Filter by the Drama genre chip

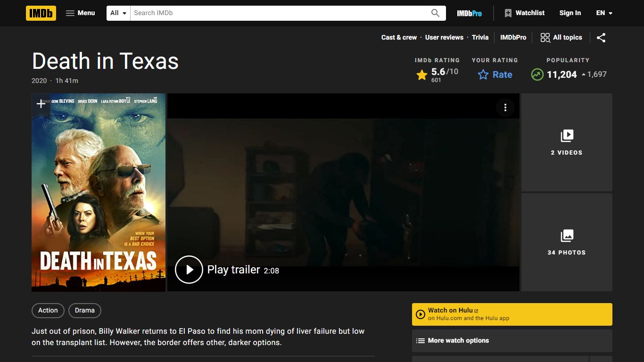click(x=85, y=310)
